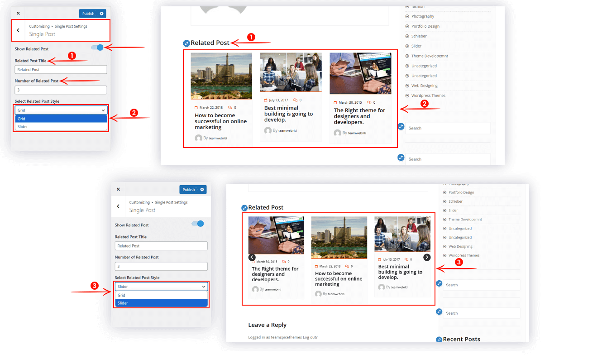Click comment icon on slider card dated March 22, 2018
The height and width of the screenshot is (364, 602).
347,266
